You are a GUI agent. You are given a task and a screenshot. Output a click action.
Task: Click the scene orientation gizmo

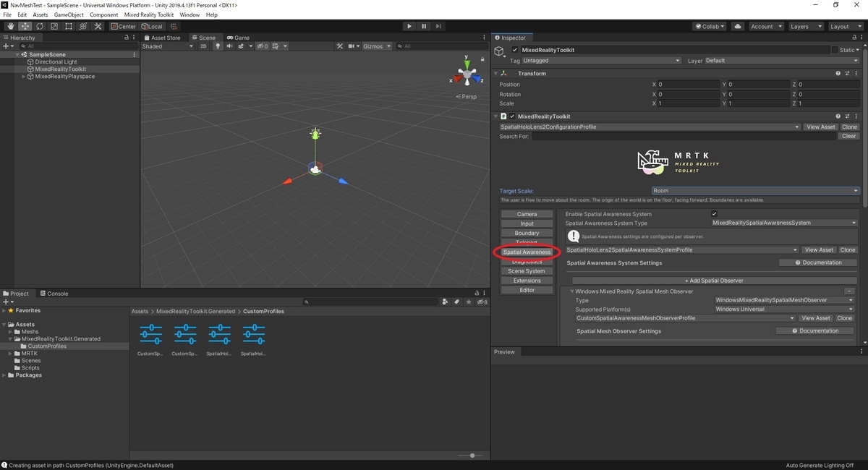click(467, 74)
